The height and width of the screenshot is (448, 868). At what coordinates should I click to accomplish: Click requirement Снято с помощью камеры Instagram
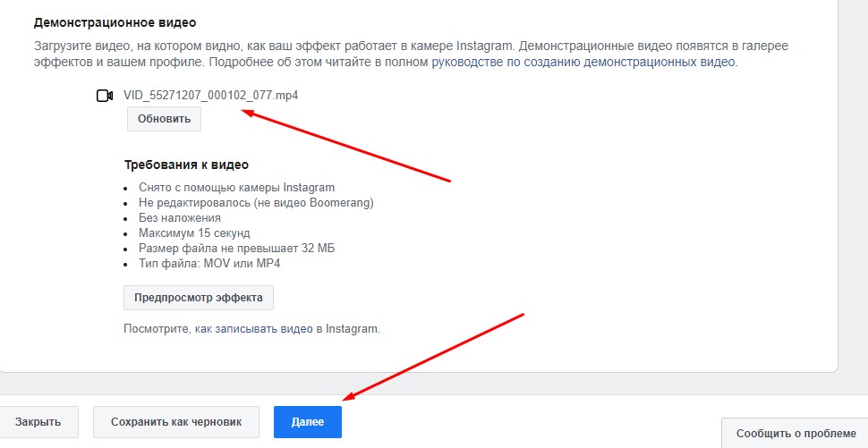236,188
